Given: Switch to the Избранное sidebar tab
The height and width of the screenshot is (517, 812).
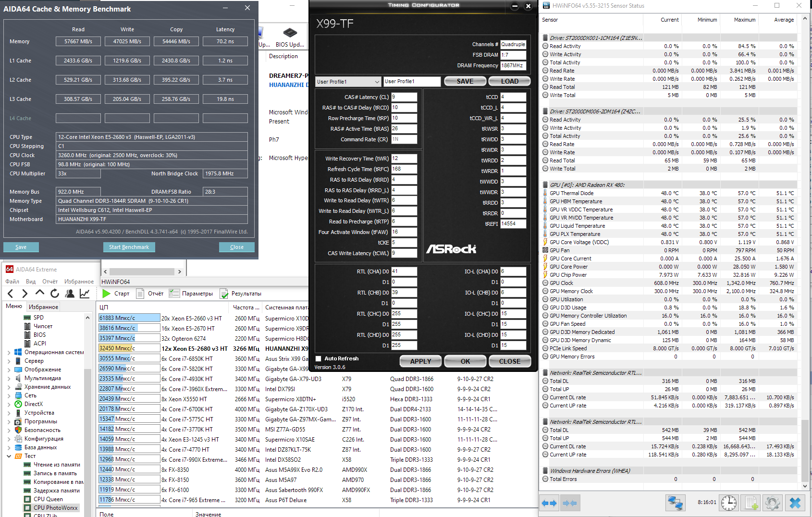Looking at the screenshot, I should [43, 307].
